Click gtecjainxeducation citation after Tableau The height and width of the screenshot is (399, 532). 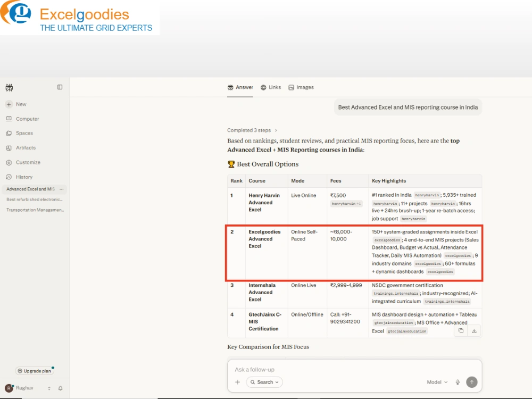[x=394, y=323]
